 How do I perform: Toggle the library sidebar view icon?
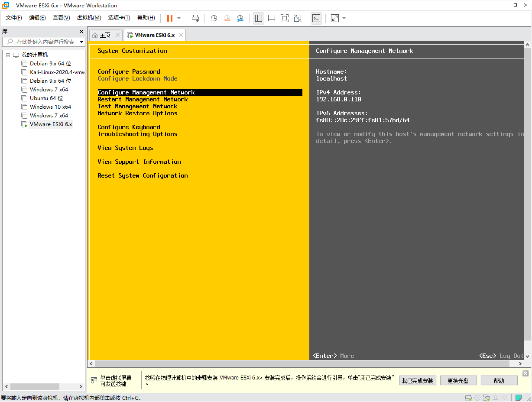point(259,18)
